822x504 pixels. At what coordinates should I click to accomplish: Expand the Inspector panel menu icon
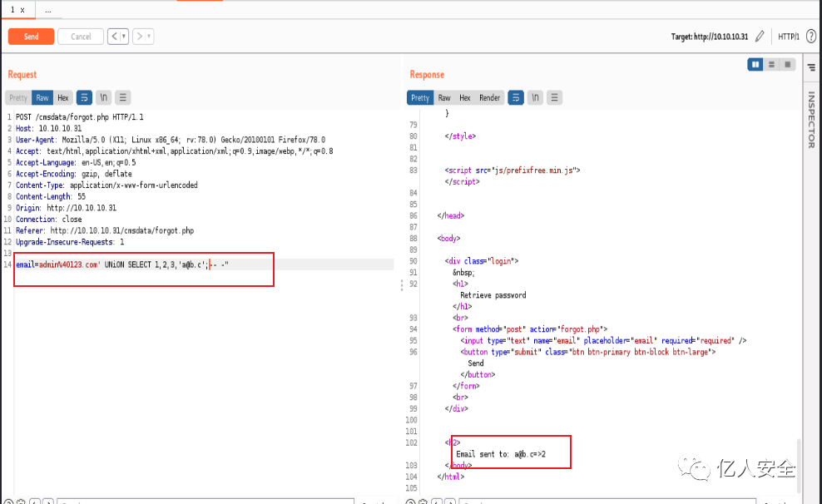point(811,67)
